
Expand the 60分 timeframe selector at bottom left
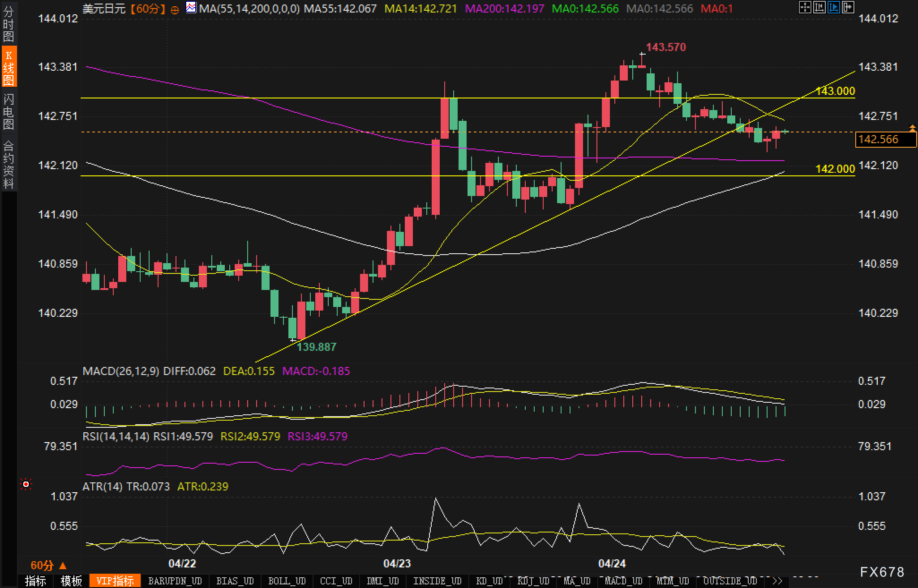(x=48, y=566)
